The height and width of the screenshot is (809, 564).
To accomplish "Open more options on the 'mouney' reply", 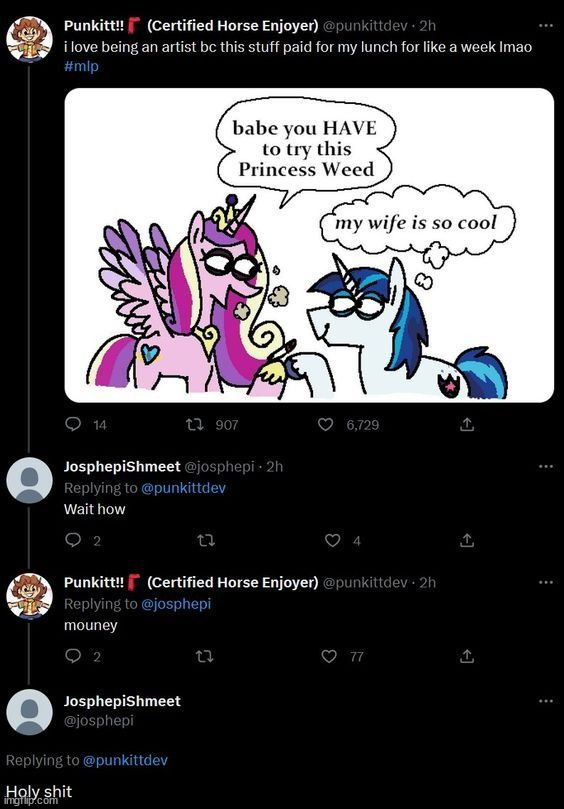I will click(545, 583).
